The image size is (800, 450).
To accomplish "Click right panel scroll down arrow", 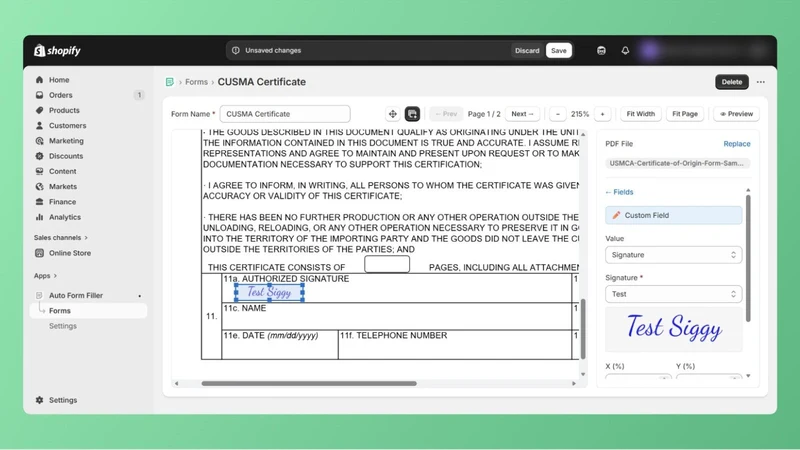I will click(x=748, y=376).
